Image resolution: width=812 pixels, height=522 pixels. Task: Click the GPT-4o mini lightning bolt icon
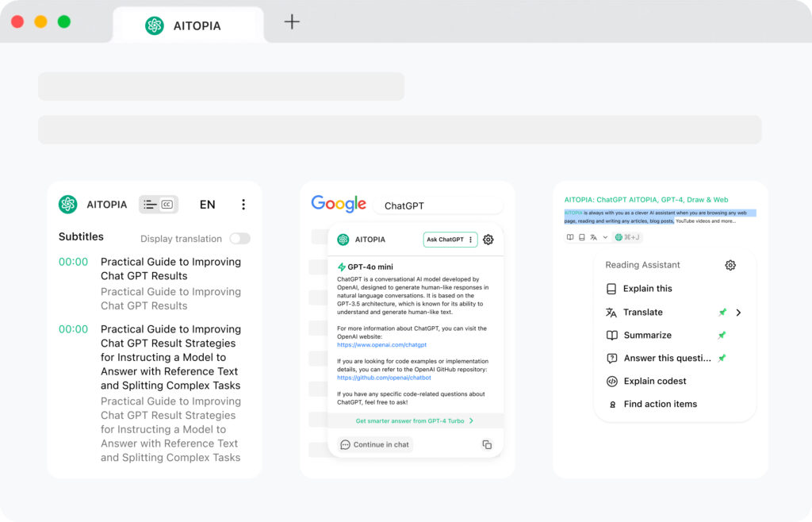(x=341, y=267)
